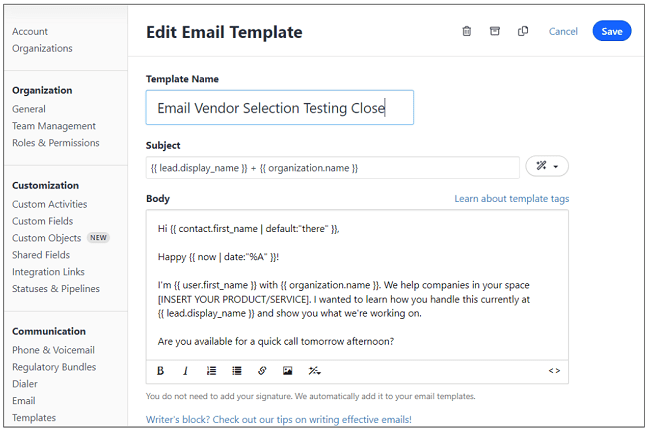Click the Template Name input field
Viewport: 650px width, 431px height.
point(279,108)
